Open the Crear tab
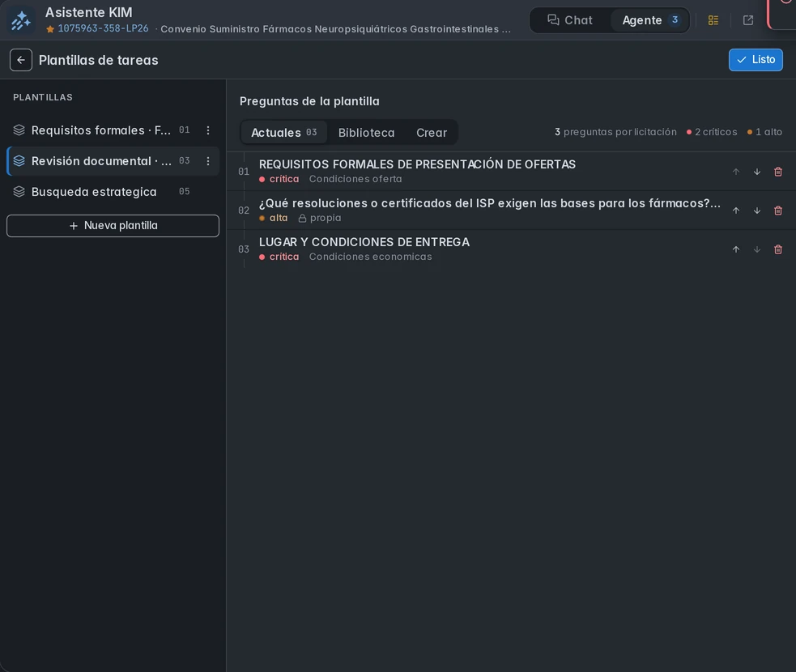 (x=432, y=133)
